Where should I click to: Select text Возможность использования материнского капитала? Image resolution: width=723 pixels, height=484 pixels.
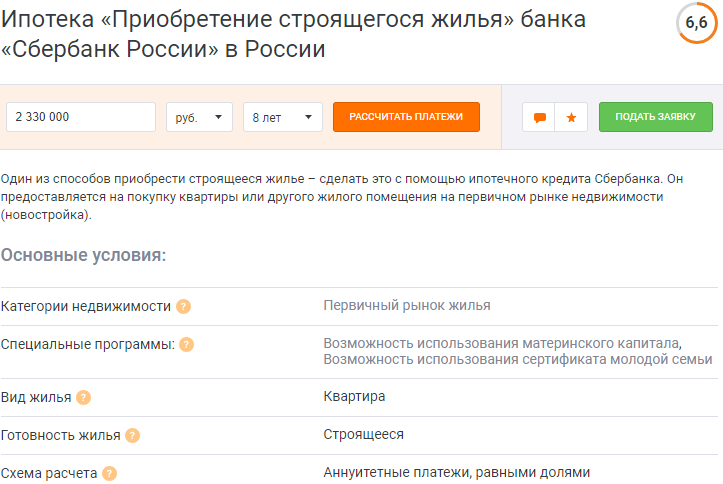(503, 343)
